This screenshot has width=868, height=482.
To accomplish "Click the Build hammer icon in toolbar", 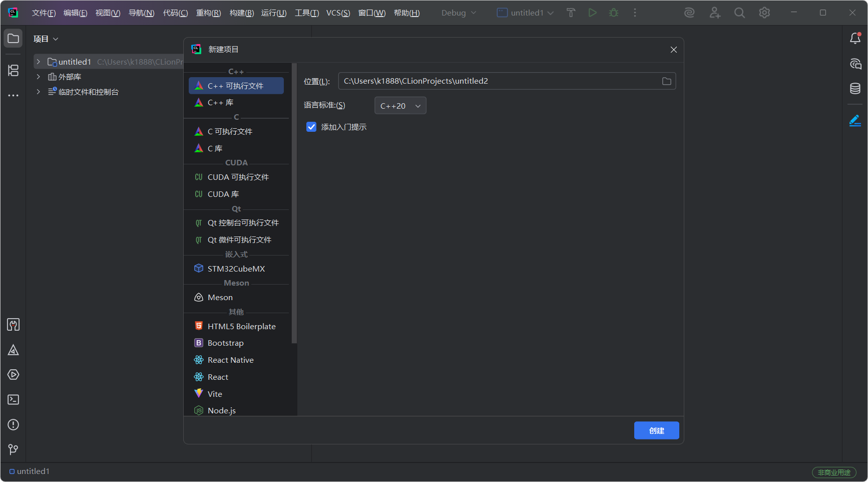I will click(571, 13).
